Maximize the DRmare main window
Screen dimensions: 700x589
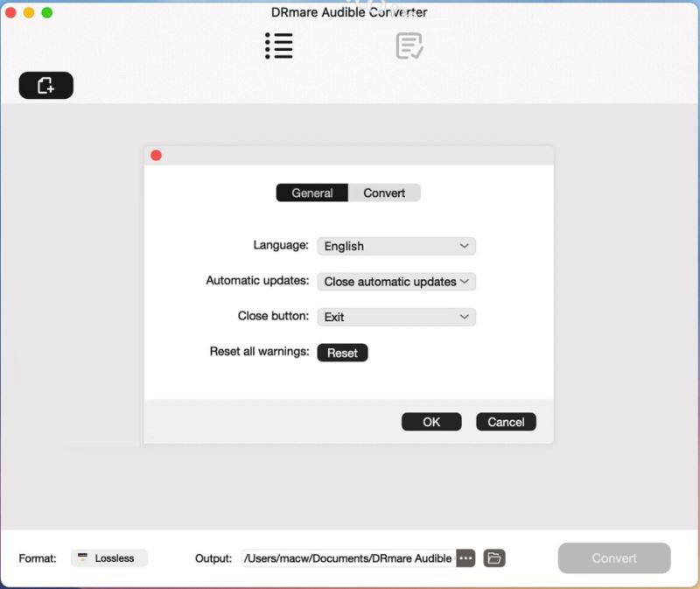click(x=47, y=12)
